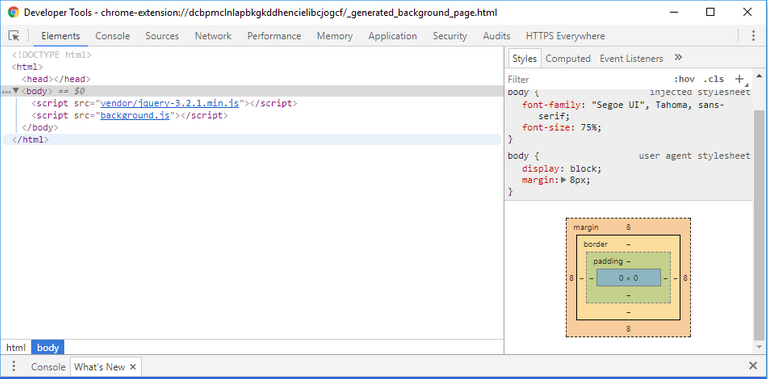Close the drawer with the X icon
The width and height of the screenshot is (768, 379).
(753, 366)
